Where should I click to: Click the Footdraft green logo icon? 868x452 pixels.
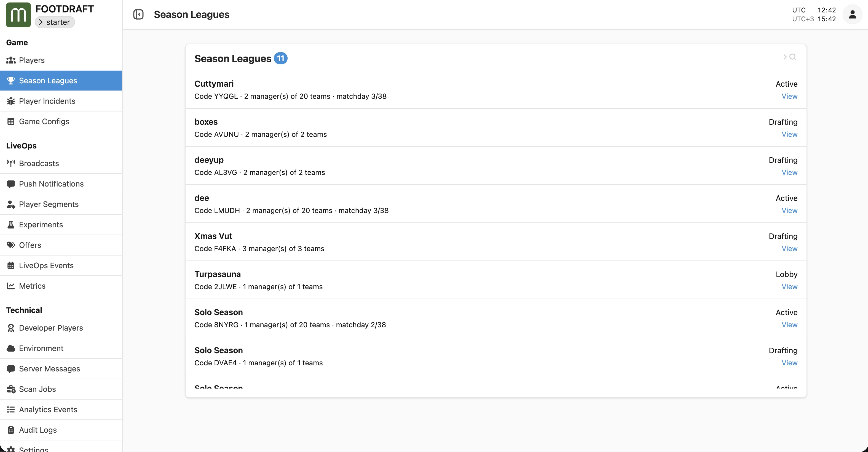18,15
